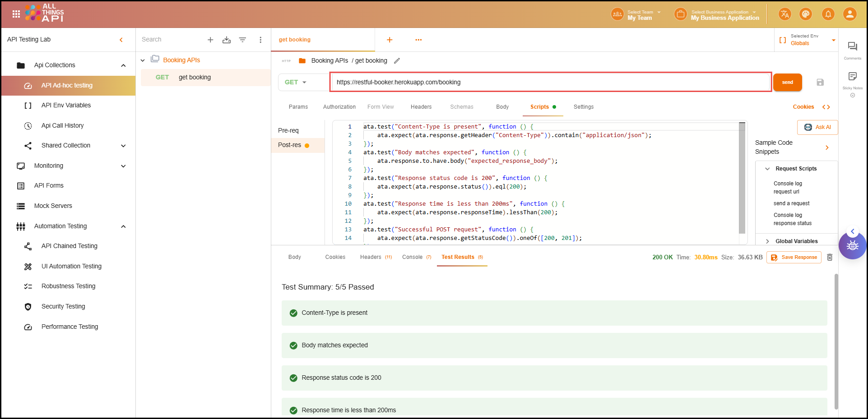Image resolution: width=868 pixels, height=419 pixels.
Task: Open the collection filter icon
Action: 242,40
